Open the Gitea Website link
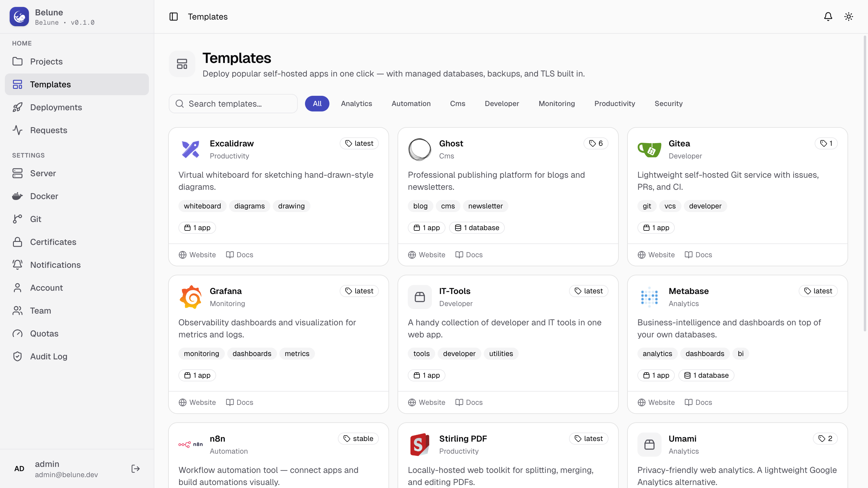Image resolution: width=868 pixels, height=488 pixels. pos(656,255)
